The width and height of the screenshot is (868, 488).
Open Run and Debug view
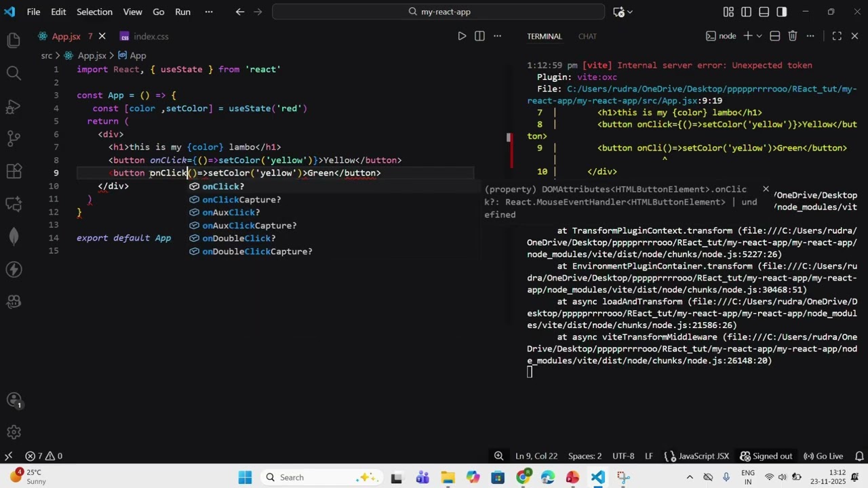pos(14,106)
